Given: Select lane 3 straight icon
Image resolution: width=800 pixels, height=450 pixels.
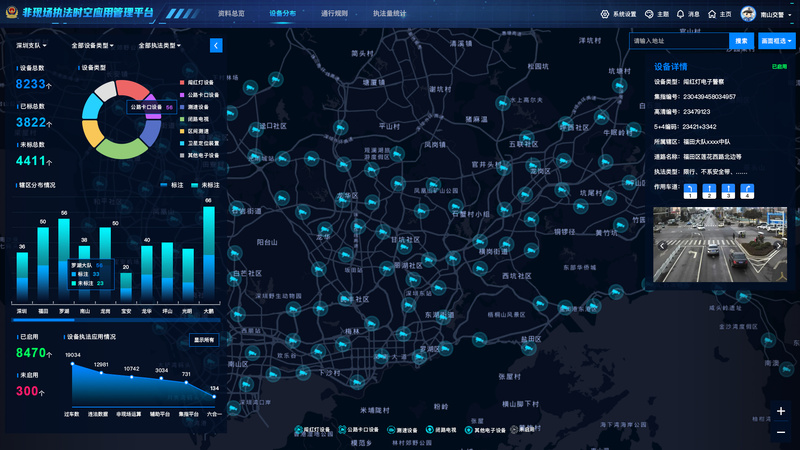Looking at the screenshot, I should [728, 191].
